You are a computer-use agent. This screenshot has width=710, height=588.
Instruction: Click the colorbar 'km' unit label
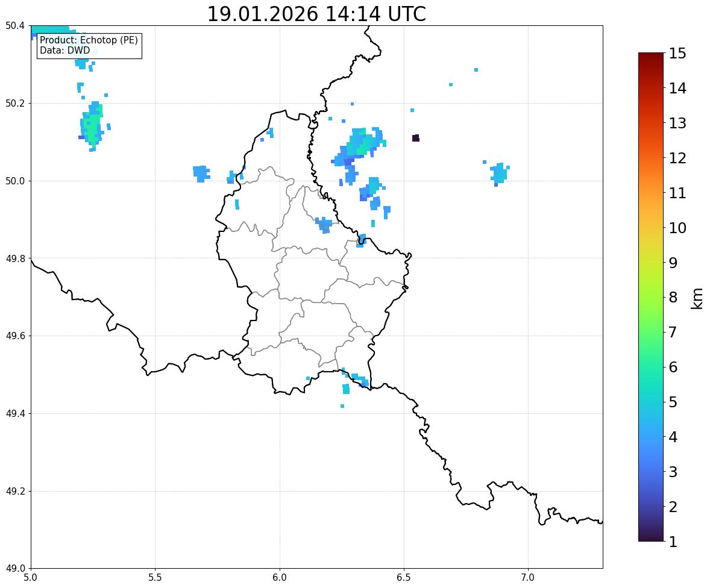(x=697, y=298)
